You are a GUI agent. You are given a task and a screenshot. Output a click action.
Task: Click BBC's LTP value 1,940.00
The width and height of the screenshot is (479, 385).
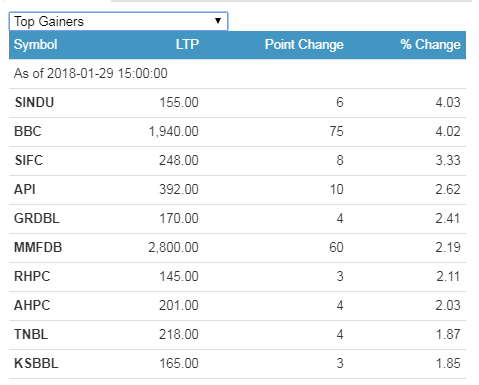pyautogui.click(x=174, y=131)
